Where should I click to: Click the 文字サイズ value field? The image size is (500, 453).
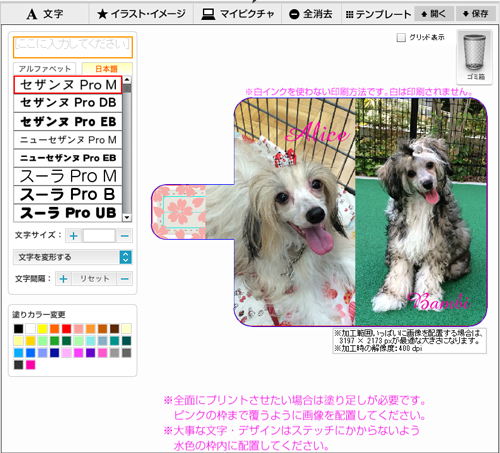coord(99,236)
